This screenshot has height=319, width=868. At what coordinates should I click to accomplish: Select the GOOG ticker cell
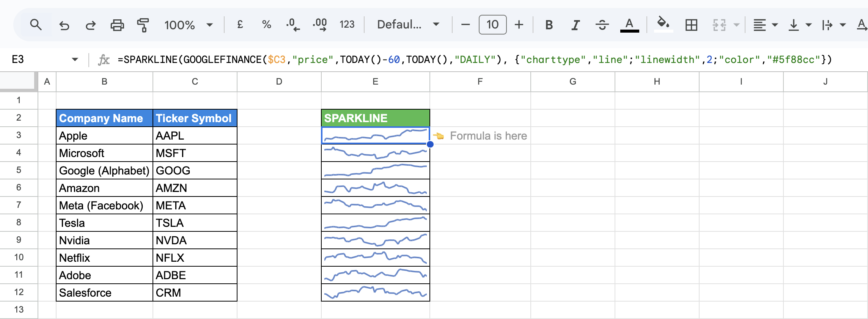(195, 170)
